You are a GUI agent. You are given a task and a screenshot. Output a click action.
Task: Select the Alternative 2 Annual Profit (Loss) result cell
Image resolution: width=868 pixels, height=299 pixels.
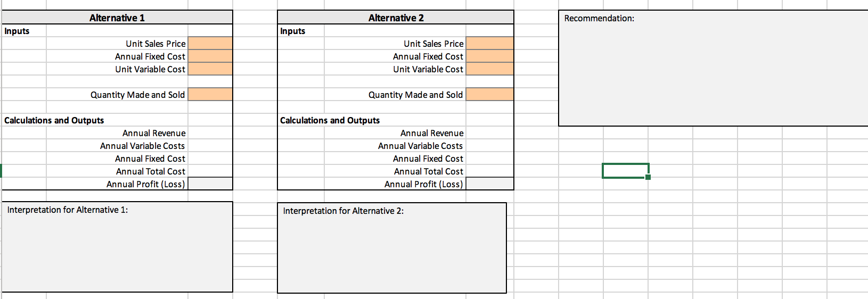(x=490, y=184)
